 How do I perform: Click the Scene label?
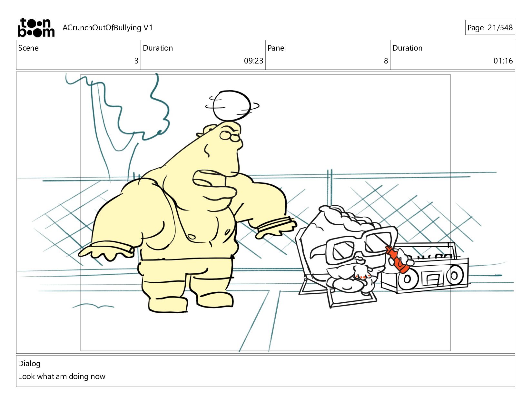(28, 48)
